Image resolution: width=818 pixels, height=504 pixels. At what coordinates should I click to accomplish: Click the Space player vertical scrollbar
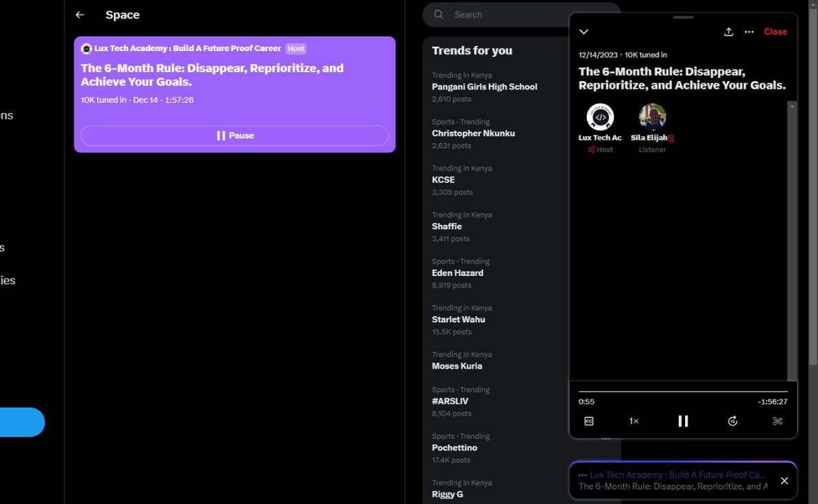pyautogui.click(x=791, y=240)
